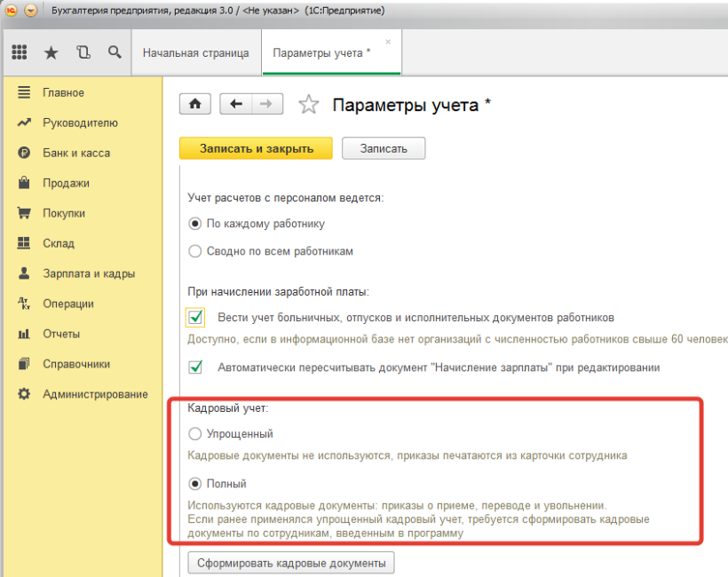Open the application dropdown menu in title bar
Viewport: 728px width, 577px height.
click(31, 11)
